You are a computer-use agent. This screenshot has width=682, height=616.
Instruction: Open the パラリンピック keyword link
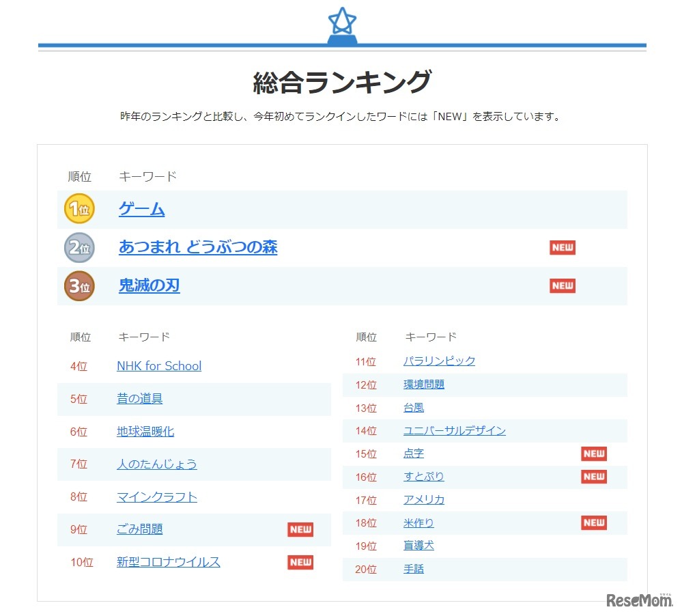(x=439, y=361)
